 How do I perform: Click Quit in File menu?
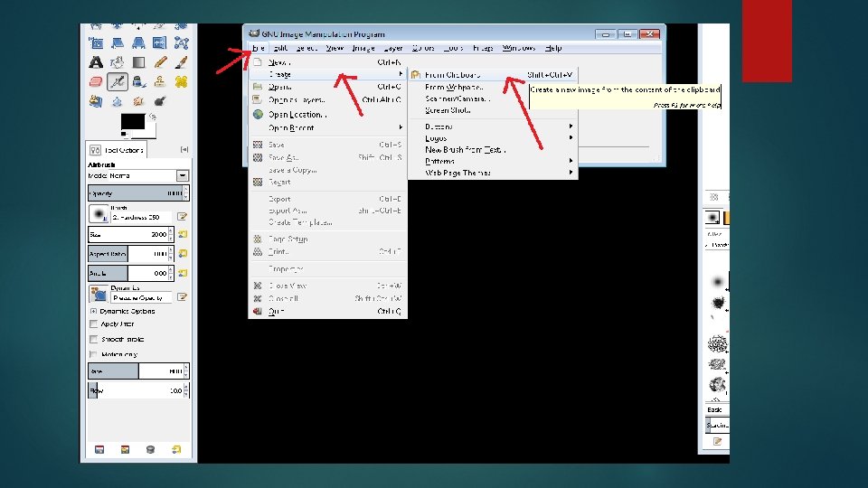point(327,312)
